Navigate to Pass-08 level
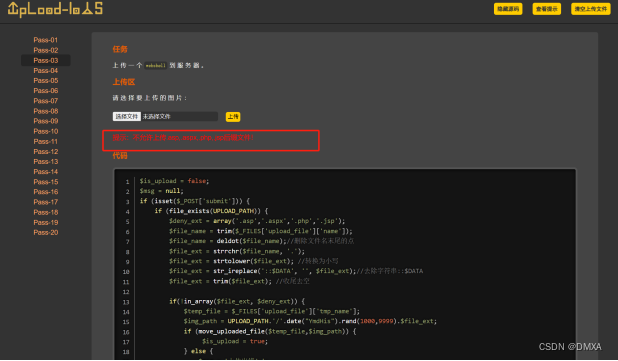Screen dimensions: 618x361 pos(46,111)
